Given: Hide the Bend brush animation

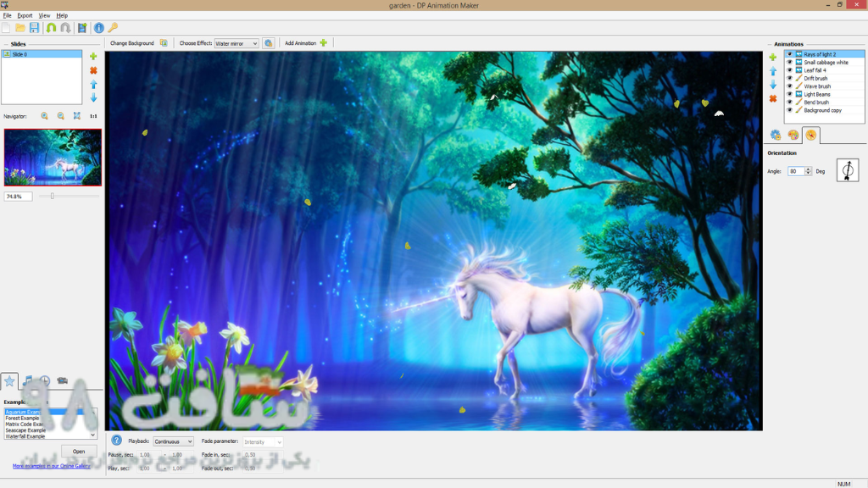Looking at the screenshot, I should pos(790,103).
